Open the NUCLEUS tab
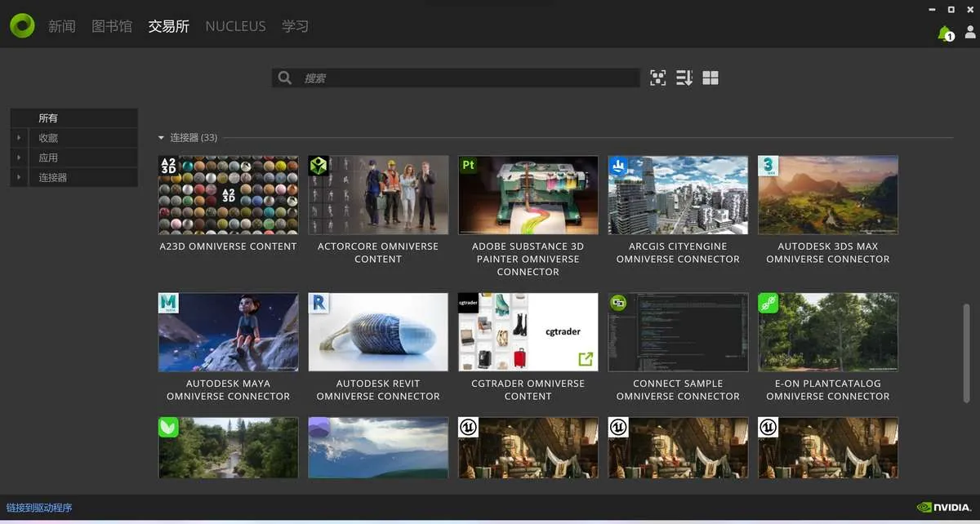The height and width of the screenshot is (524, 980). click(235, 26)
